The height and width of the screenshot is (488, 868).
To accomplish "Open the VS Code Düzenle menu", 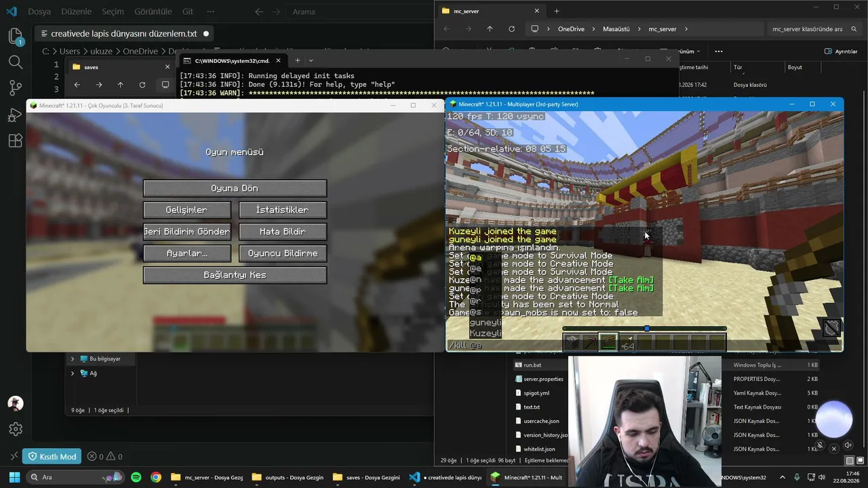I will coord(76,12).
